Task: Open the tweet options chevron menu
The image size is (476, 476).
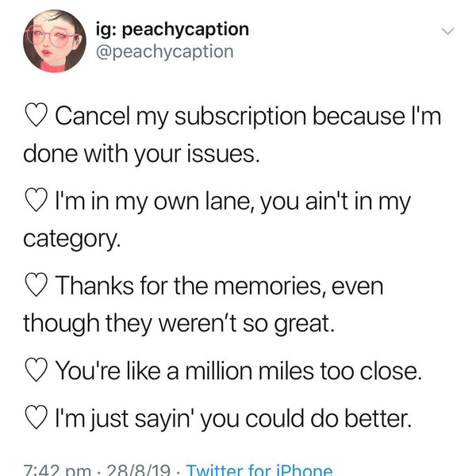Action: tap(447, 32)
